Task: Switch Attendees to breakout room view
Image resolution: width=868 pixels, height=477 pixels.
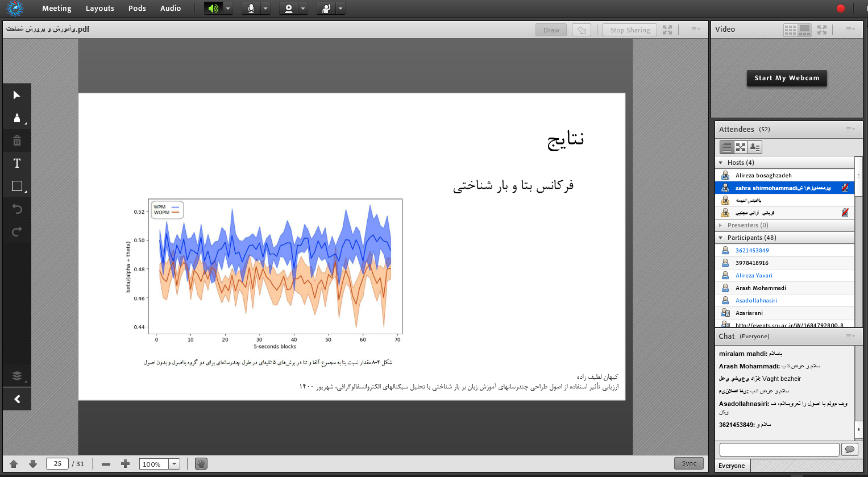Action: [x=741, y=147]
